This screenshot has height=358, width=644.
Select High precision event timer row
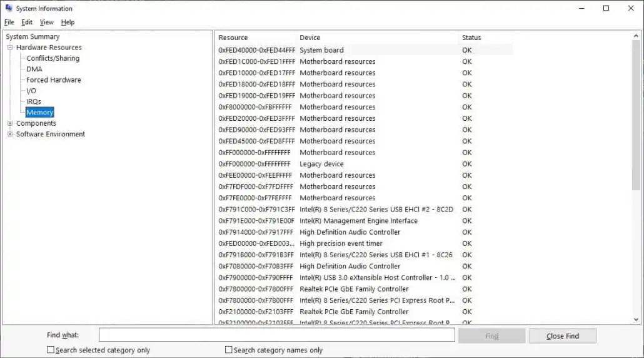click(x=365, y=243)
